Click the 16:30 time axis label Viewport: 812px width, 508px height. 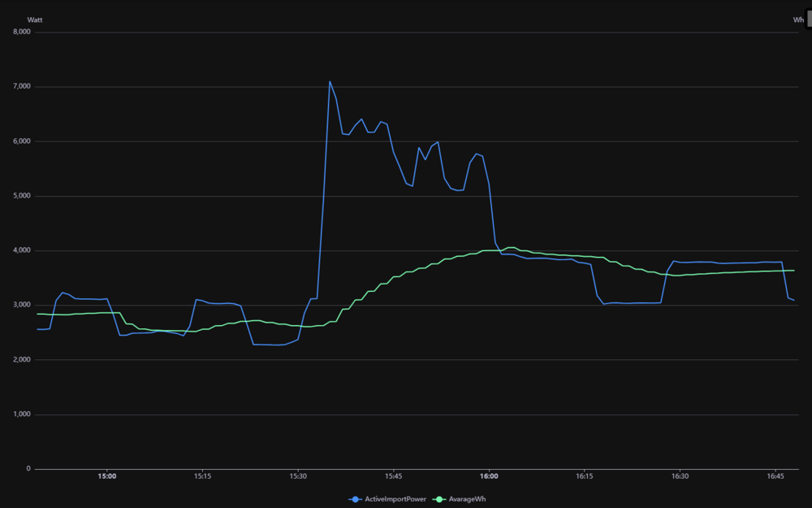[680, 477]
